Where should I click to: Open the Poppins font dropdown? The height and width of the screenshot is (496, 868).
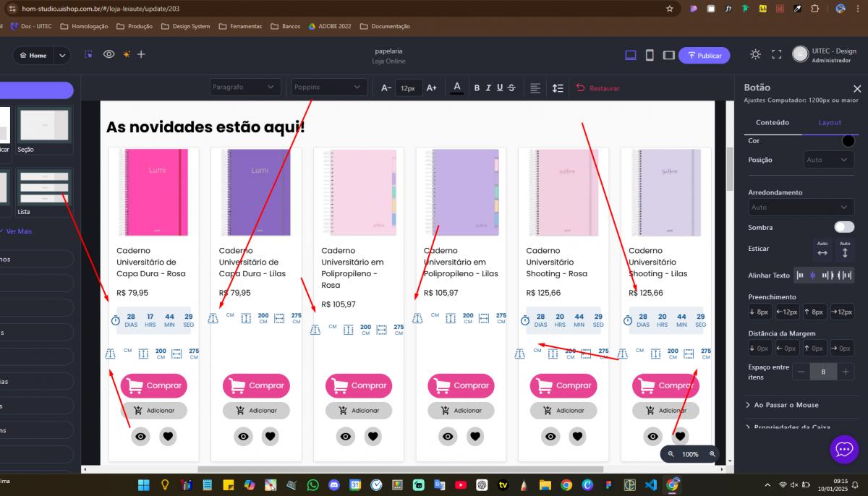pyautogui.click(x=329, y=87)
